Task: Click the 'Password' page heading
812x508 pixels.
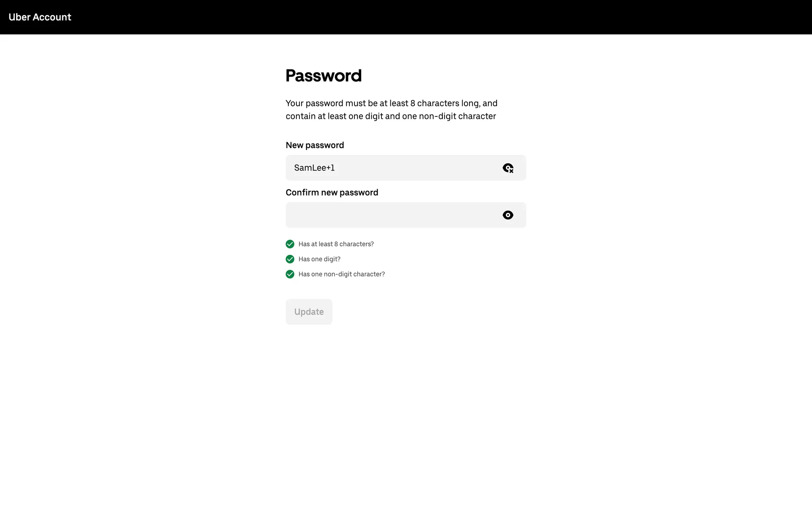Action: pyautogui.click(x=324, y=76)
